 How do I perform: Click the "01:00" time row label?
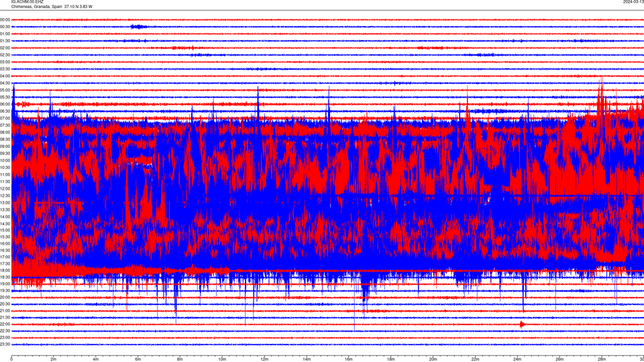point(5,34)
